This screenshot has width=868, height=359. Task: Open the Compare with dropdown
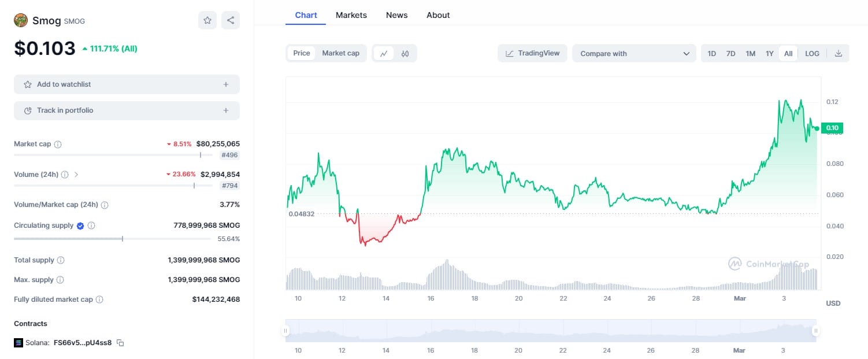(x=634, y=53)
